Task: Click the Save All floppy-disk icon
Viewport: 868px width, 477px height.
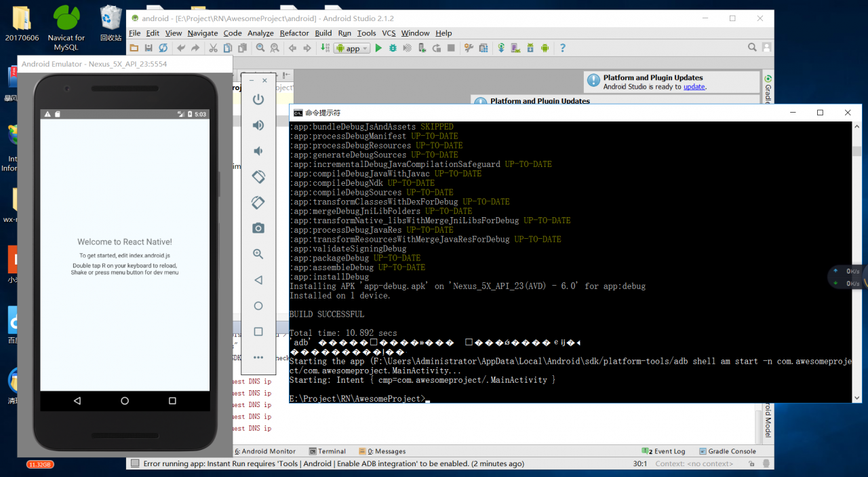Action: click(149, 48)
